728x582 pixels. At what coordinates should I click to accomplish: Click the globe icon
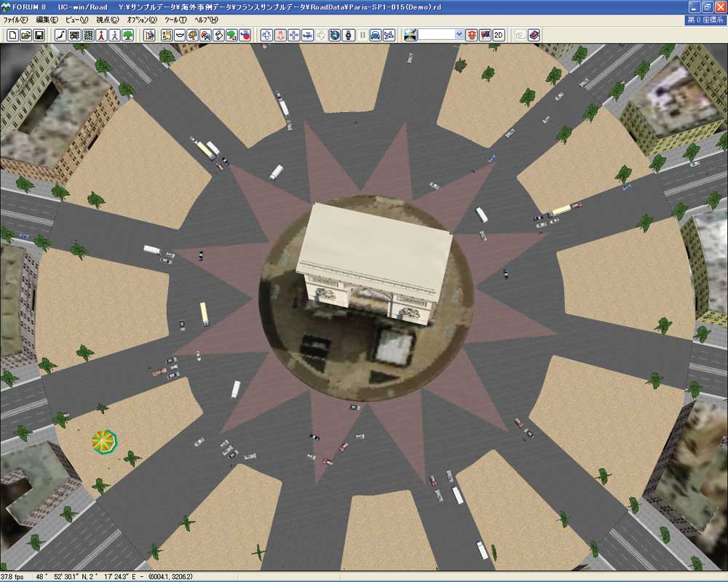point(334,35)
